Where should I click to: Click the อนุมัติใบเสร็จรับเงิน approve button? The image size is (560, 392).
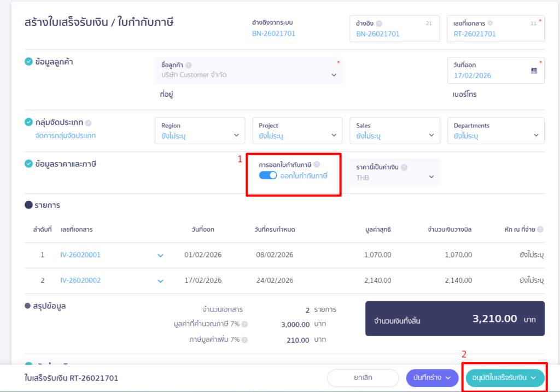pos(504,378)
